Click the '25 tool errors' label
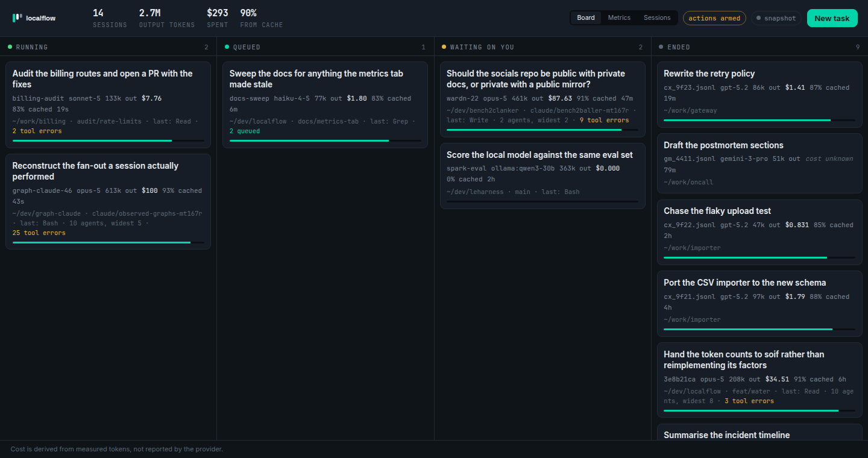This screenshot has width=868, height=458. 39,233
